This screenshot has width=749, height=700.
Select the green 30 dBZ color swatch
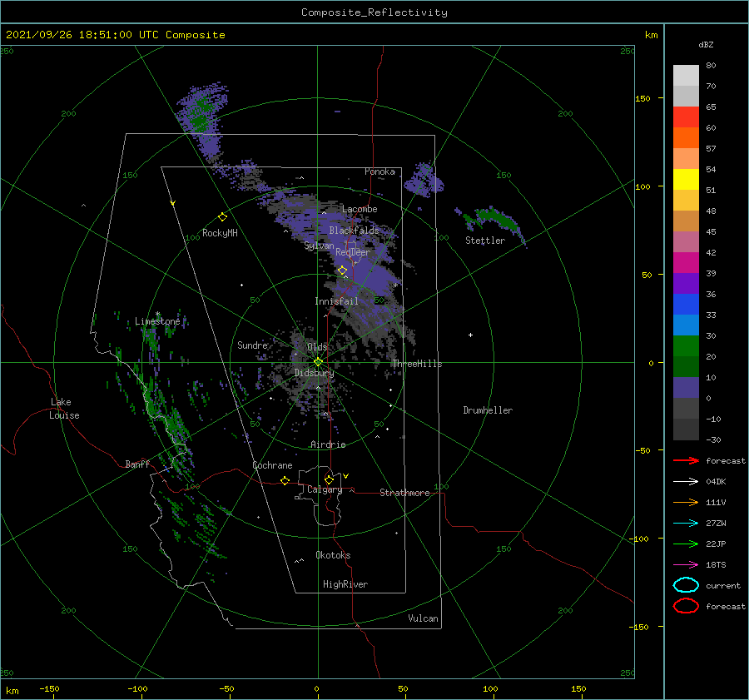(x=686, y=345)
